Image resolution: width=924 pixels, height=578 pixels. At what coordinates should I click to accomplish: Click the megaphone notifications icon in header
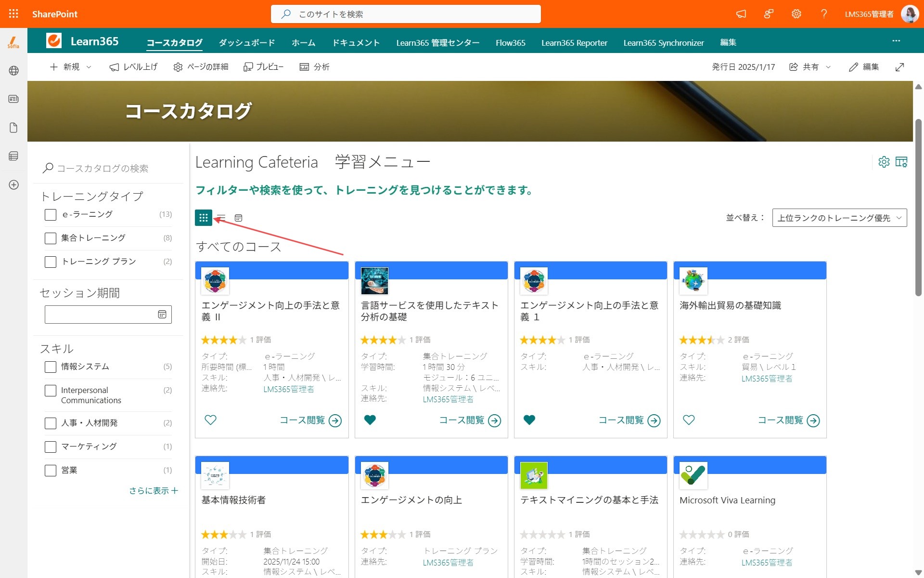(741, 14)
